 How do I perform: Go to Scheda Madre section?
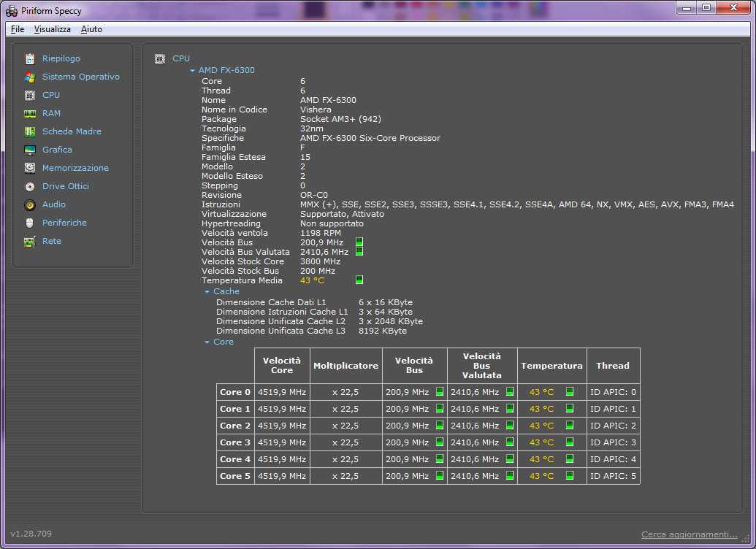72,131
